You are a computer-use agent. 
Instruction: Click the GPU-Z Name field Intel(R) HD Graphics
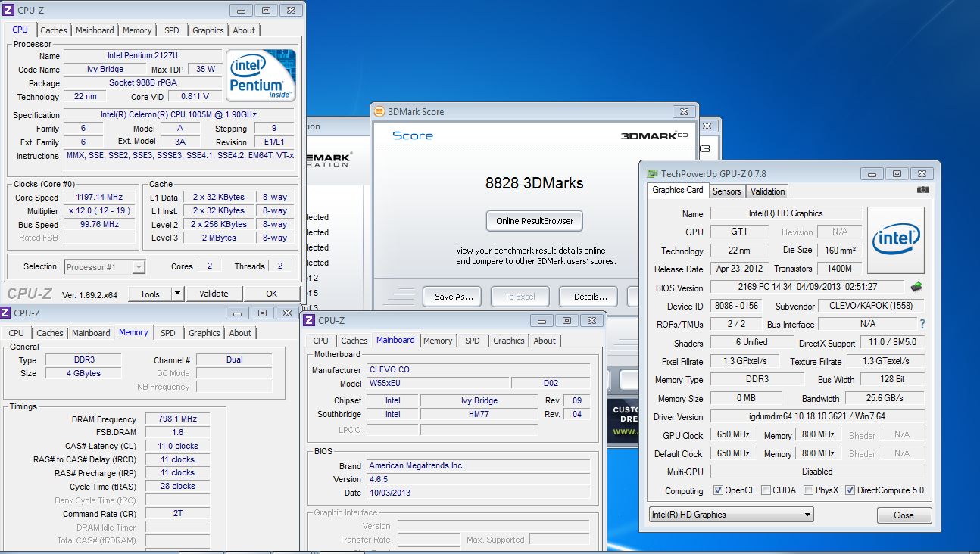click(x=785, y=213)
